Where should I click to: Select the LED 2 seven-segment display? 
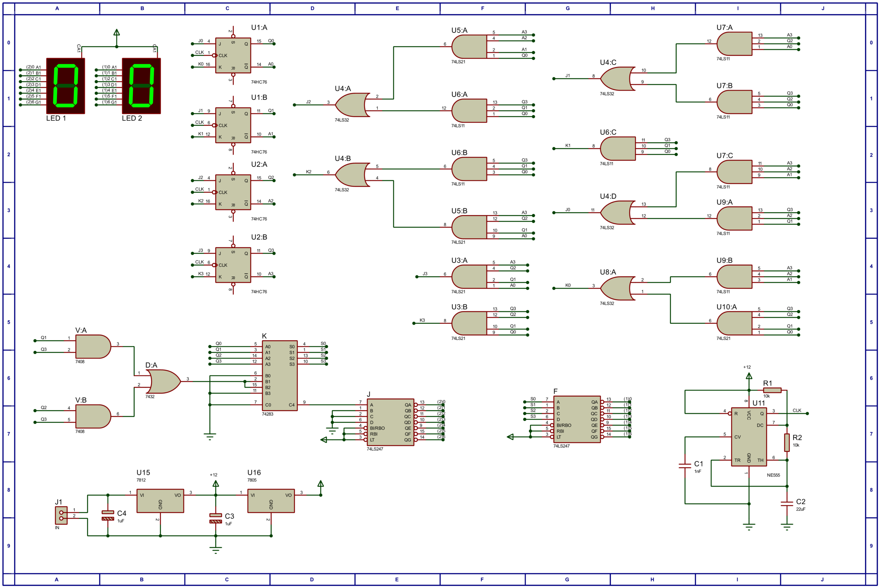(142, 86)
